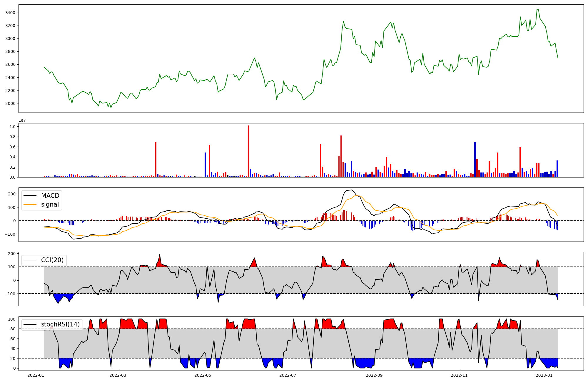Click the 3400 price axis tick label

point(11,13)
